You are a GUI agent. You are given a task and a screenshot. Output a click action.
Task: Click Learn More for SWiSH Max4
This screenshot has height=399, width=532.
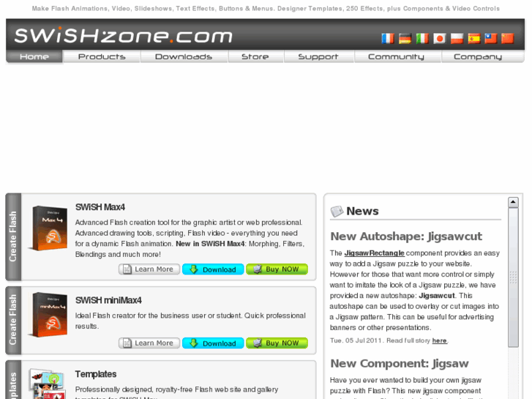pyautogui.click(x=149, y=269)
